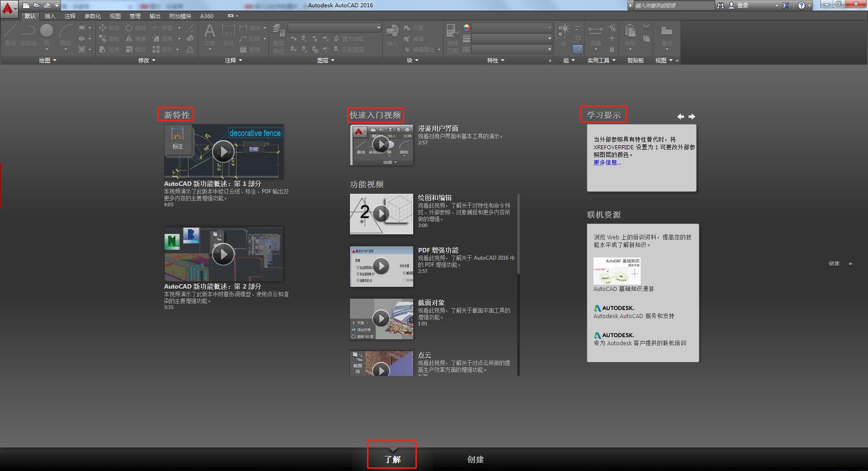Show next learning tip arrow
The height and width of the screenshot is (471, 868).
(692, 116)
